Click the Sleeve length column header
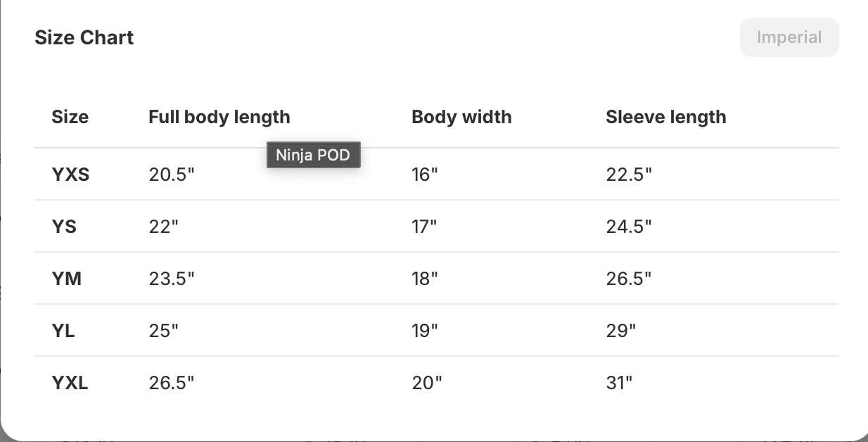868x442 pixels. coord(665,117)
